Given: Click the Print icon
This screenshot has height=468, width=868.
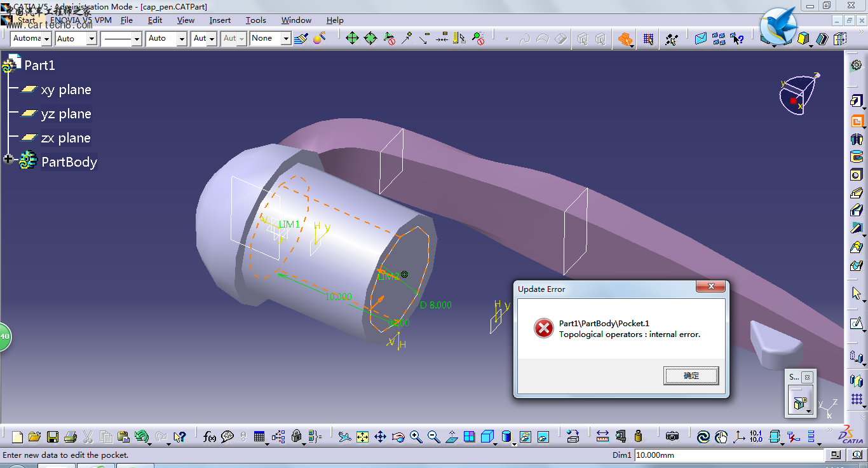Looking at the screenshot, I should click(71, 437).
